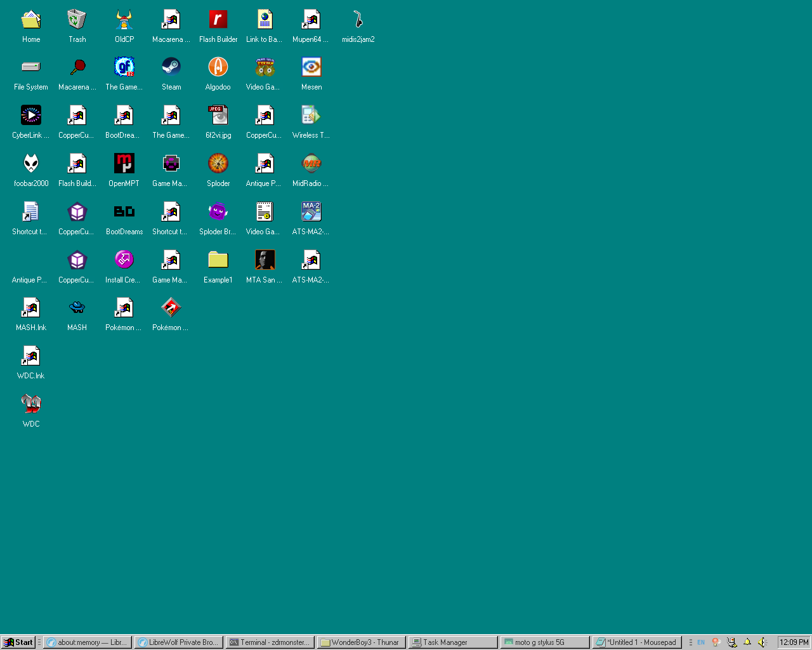Image resolution: width=812 pixels, height=650 pixels.
Task: Open the Home folder icon
Action: (31, 20)
